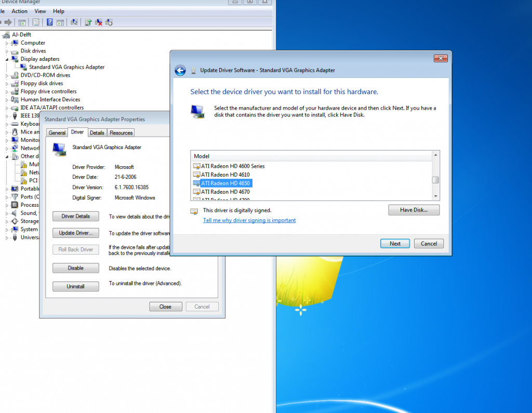Open the View menu
This screenshot has width=532, height=413.
point(40,11)
